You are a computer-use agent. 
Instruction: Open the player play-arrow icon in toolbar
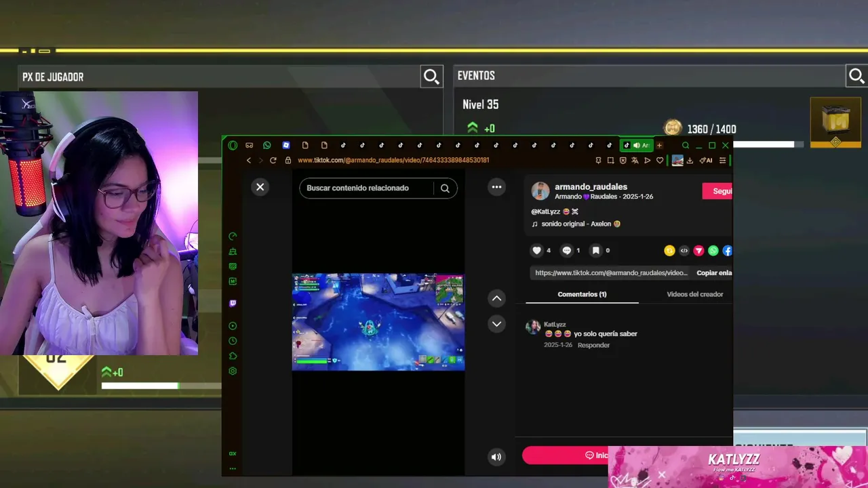point(647,161)
